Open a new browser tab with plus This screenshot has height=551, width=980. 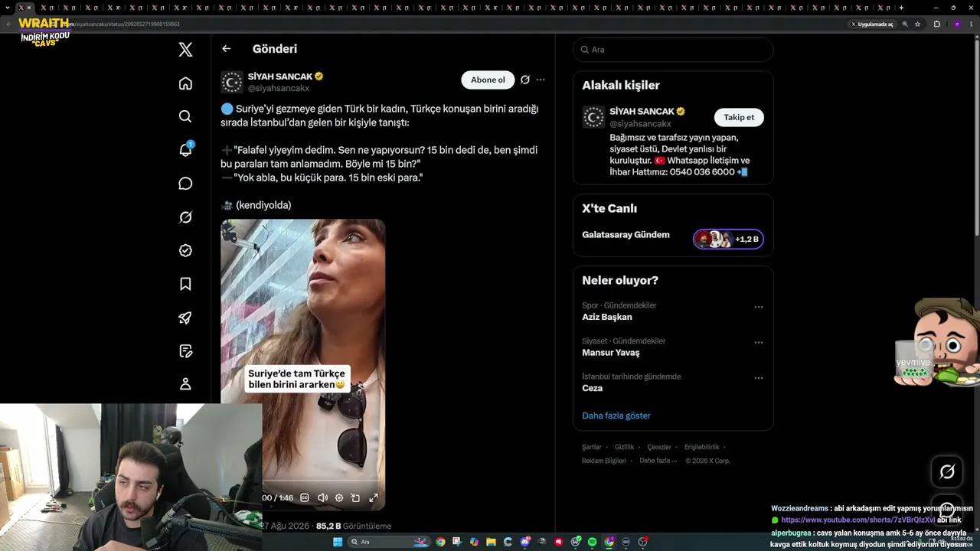[x=901, y=8]
